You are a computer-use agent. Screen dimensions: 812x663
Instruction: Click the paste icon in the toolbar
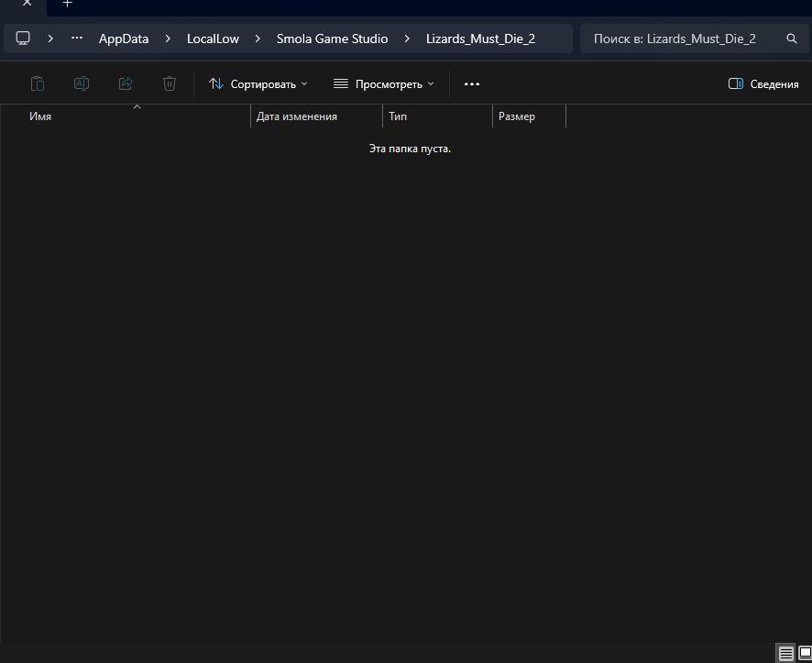point(38,83)
